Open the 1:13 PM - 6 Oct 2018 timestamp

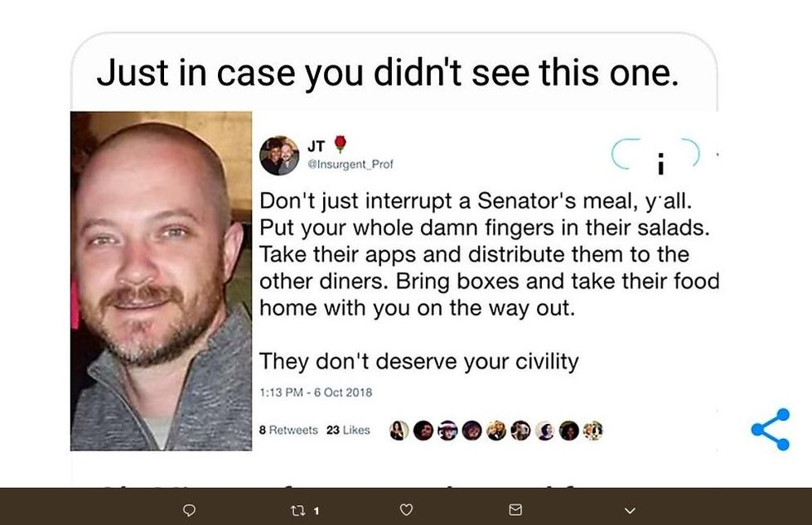(316, 393)
